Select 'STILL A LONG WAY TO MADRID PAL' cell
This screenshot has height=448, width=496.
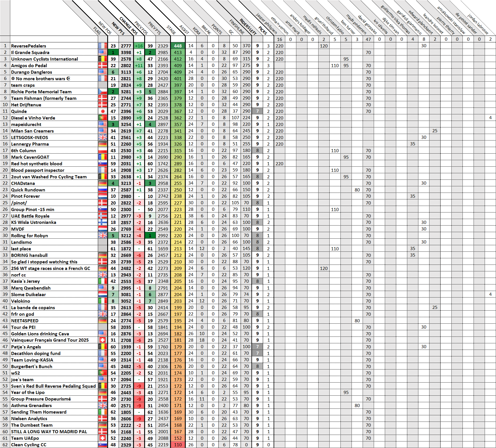pos(54,432)
